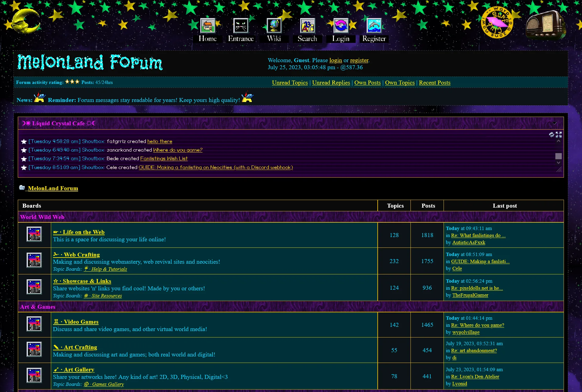Click the Home house icon
582x392 pixels.
tap(207, 26)
